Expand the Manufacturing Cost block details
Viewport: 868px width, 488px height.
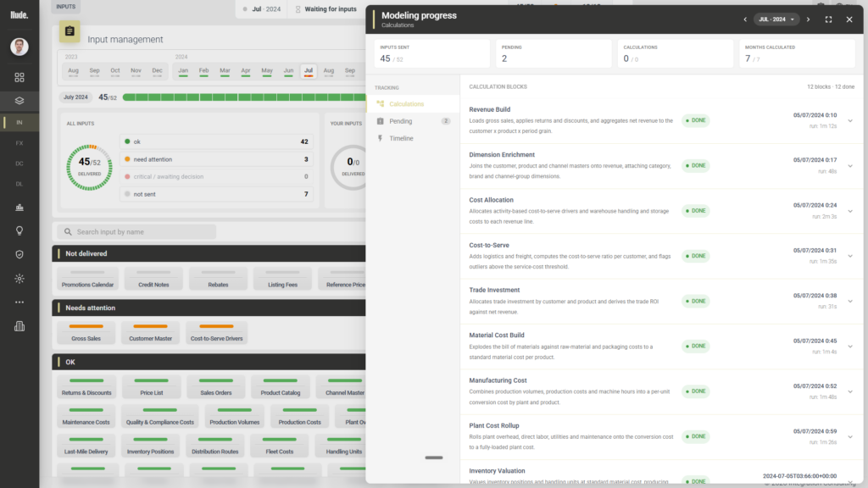tap(850, 391)
